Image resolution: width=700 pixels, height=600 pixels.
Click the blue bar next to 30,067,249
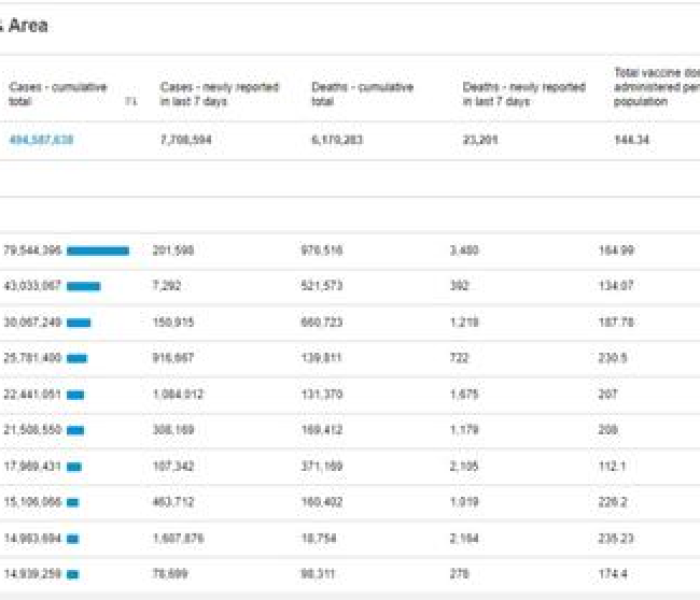pos(79,322)
